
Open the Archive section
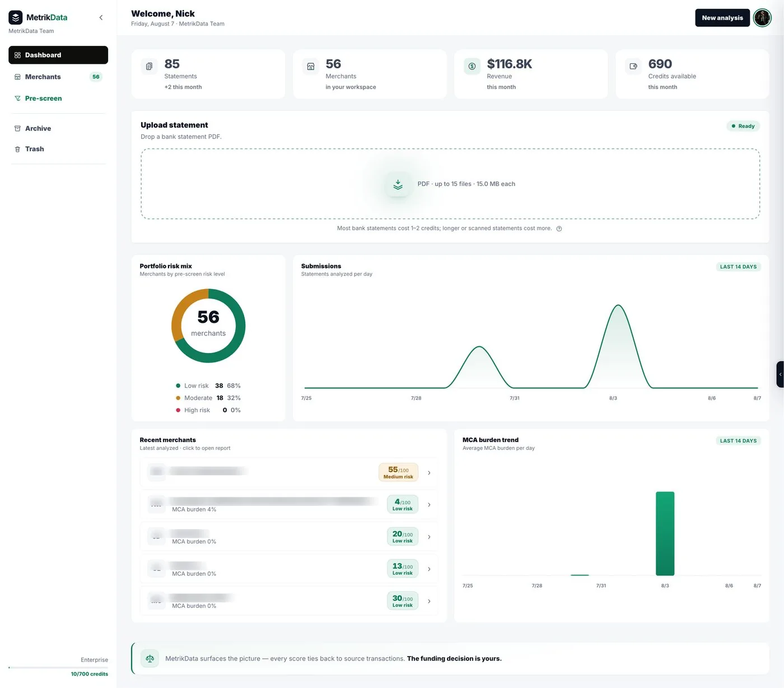(58, 128)
